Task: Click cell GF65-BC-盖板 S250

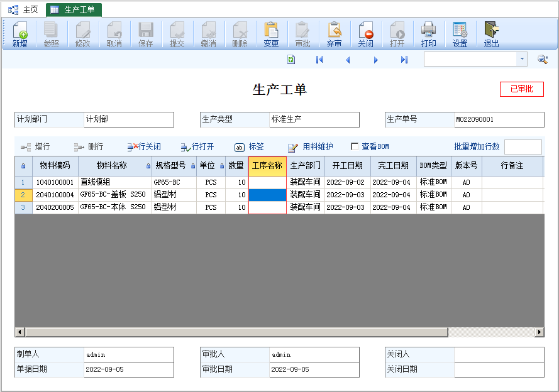Action: point(115,195)
